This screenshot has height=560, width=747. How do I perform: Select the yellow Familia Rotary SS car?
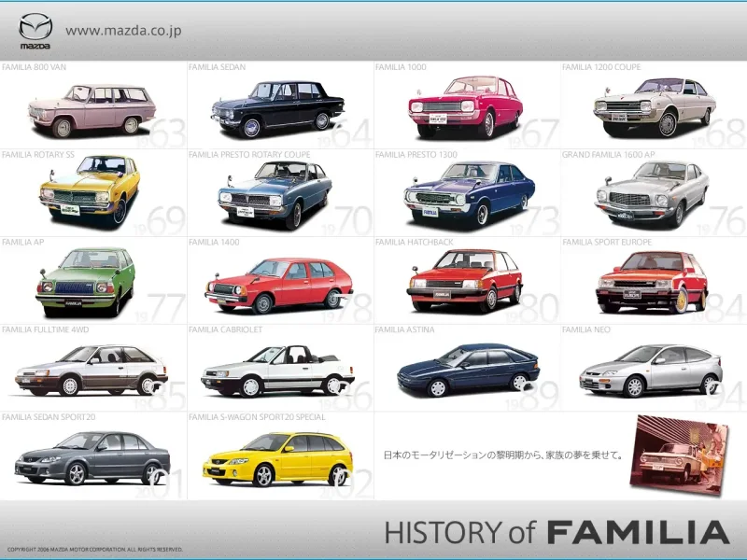[90, 190]
